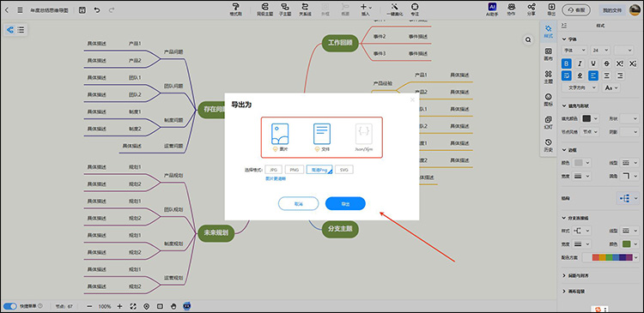Viewport: 644px width, 313px height.
Task: Open the History (历史) side tab
Action: tap(549, 145)
